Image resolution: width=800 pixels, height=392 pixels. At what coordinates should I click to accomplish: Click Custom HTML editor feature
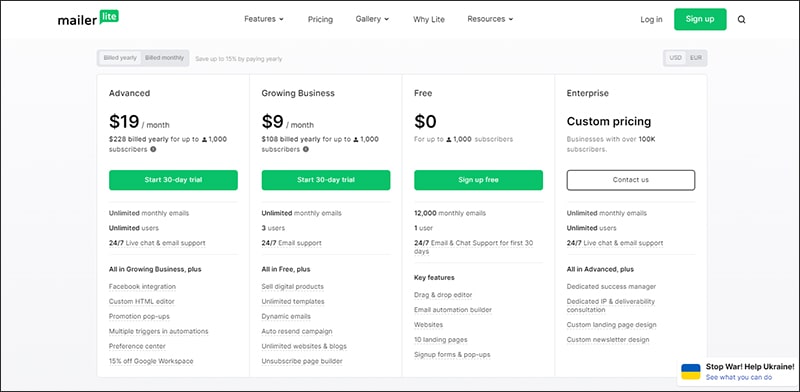tap(141, 302)
